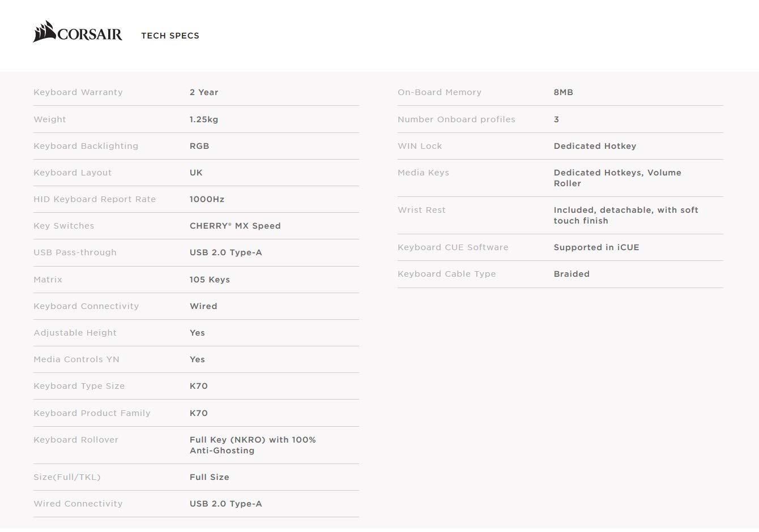The image size is (759, 532).
Task: Select the Keyboard Rollover label
Action: tap(76, 440)
